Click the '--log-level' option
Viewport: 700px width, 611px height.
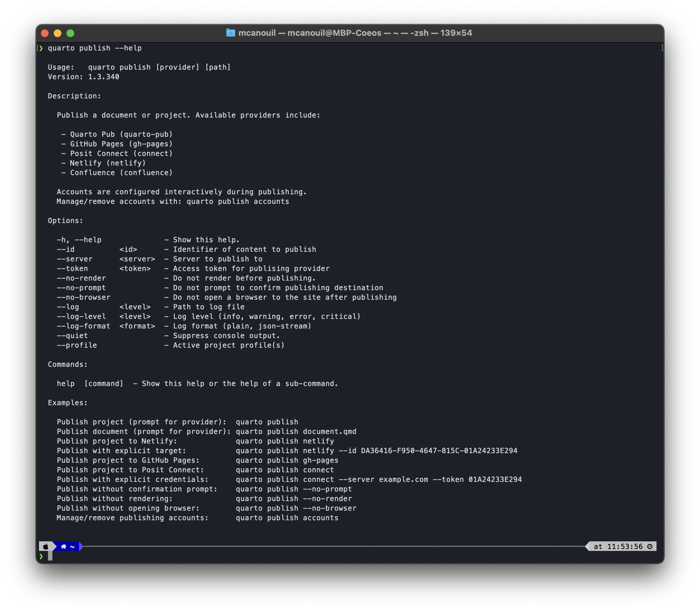(81, 316)
